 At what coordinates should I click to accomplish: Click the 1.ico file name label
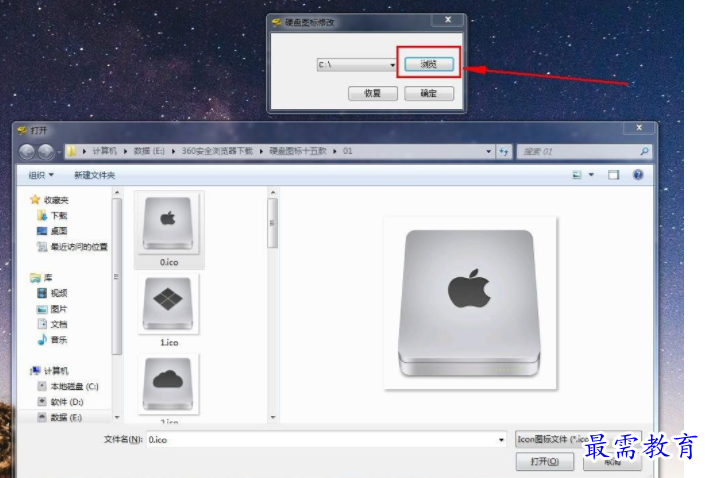point(169,343)
